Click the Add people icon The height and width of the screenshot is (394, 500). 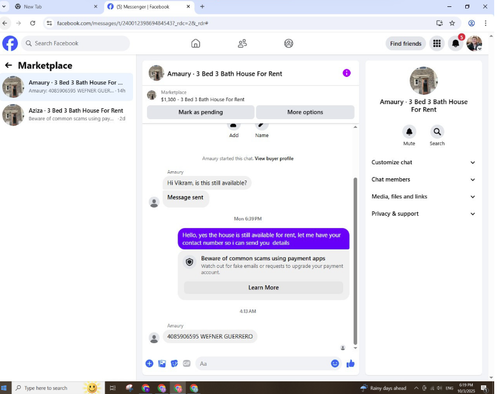tap(234, 126)
